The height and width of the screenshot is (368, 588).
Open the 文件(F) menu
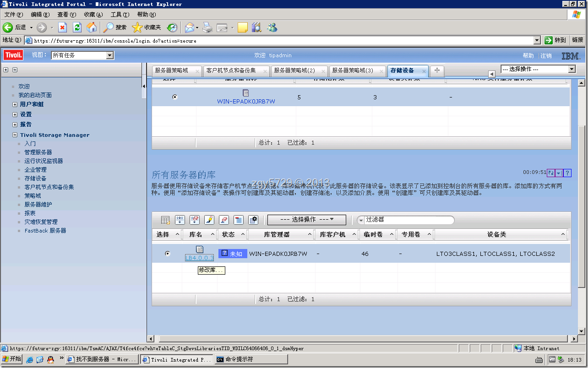(13, 15)
